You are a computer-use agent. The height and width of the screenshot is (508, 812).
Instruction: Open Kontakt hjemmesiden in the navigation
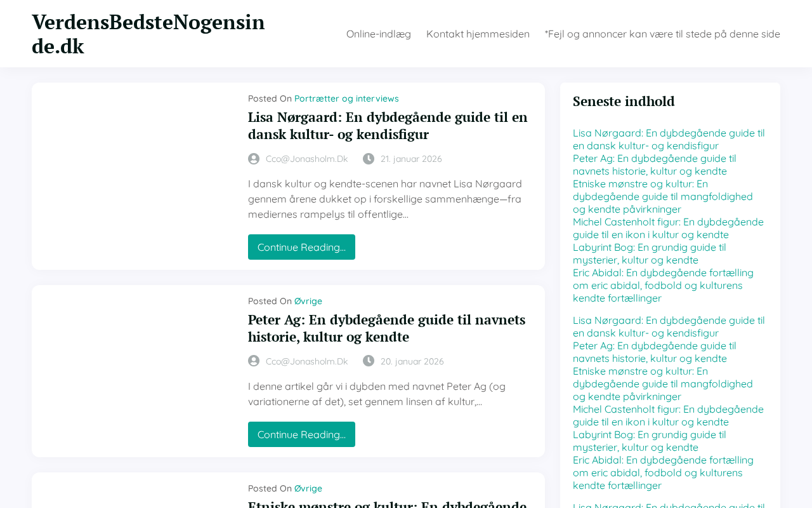[x=478, y=34]
